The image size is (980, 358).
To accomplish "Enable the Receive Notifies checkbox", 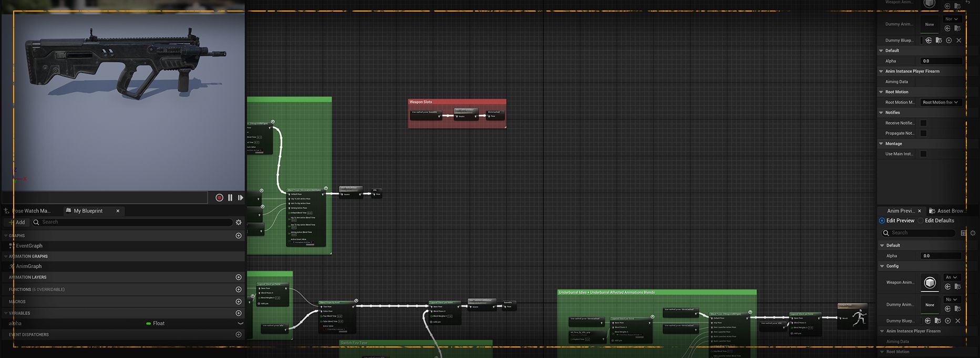I will [x=923, y=123].
